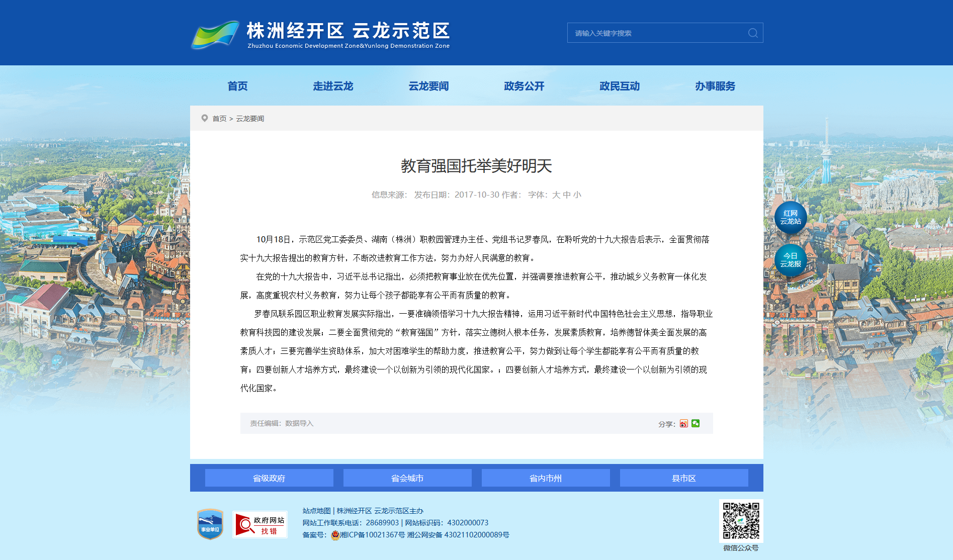Share article via Weibo icon
Image resolution: width=953 pixels, height=560 pixels.
coord(683,423)
